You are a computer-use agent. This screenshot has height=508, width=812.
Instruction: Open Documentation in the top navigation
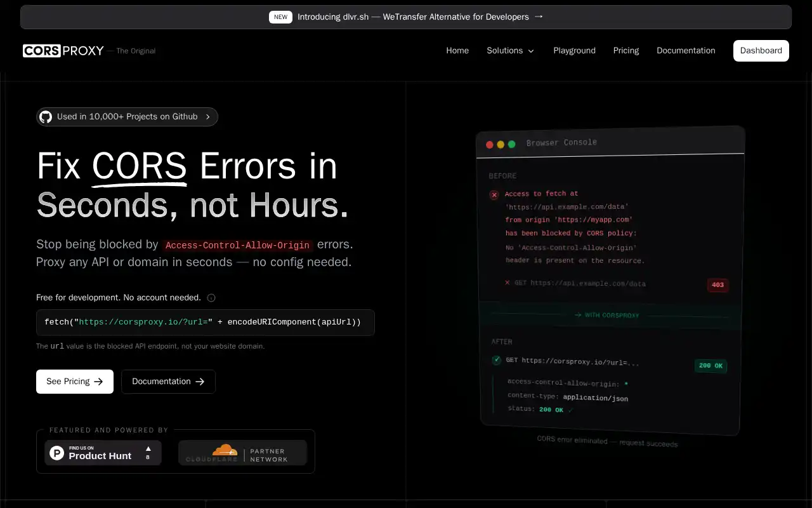(x=686, y=51)
